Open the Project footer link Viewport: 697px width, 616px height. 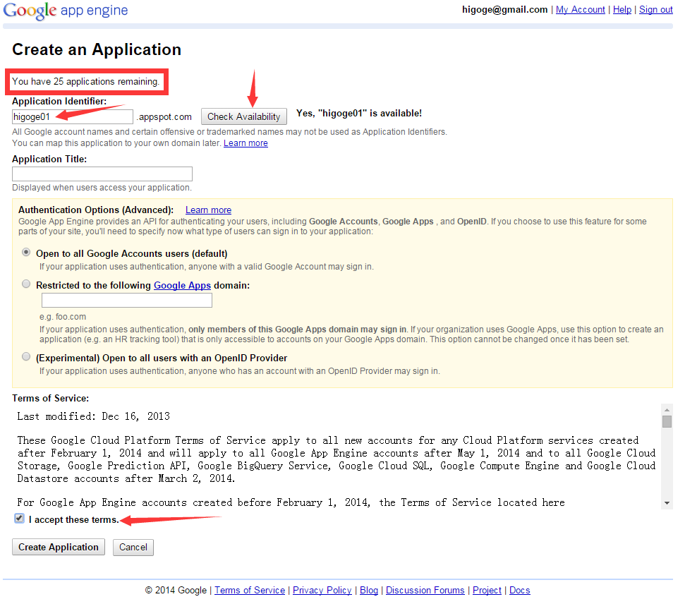click(487, 590)
